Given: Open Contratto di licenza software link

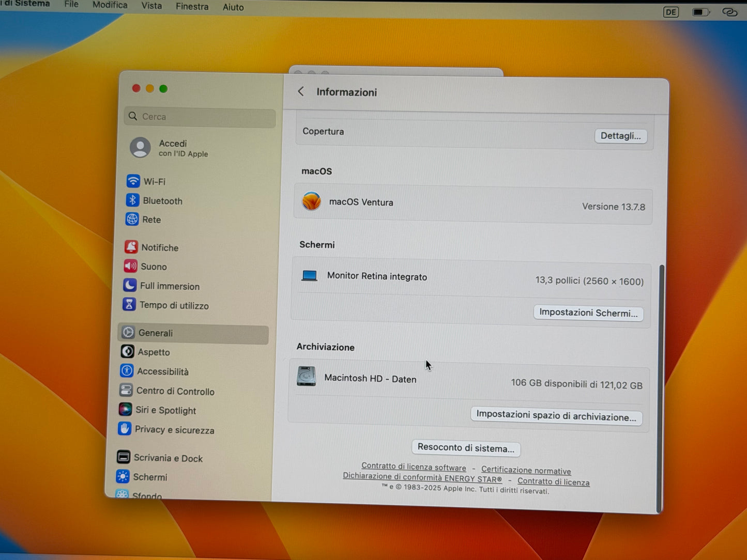Looking at the screenshot, I should point(414,466).
